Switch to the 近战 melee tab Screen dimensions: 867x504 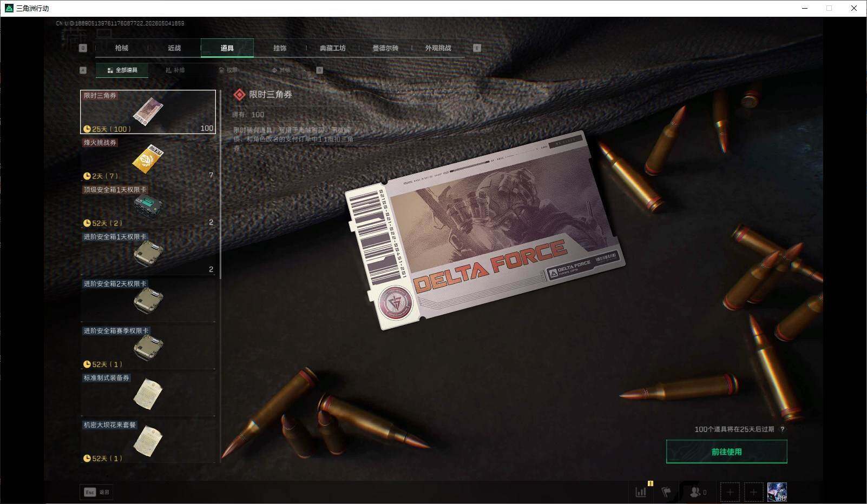[x=174, y=48]
